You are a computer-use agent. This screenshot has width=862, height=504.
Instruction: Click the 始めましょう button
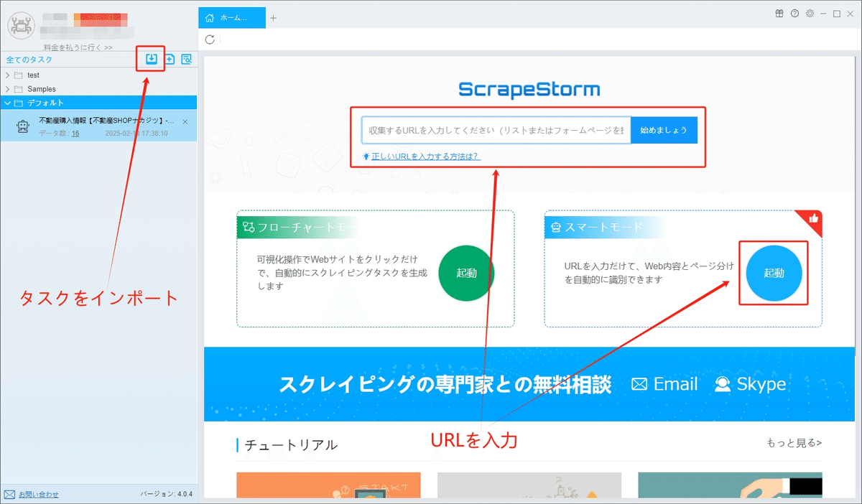[x=664, y=130]
